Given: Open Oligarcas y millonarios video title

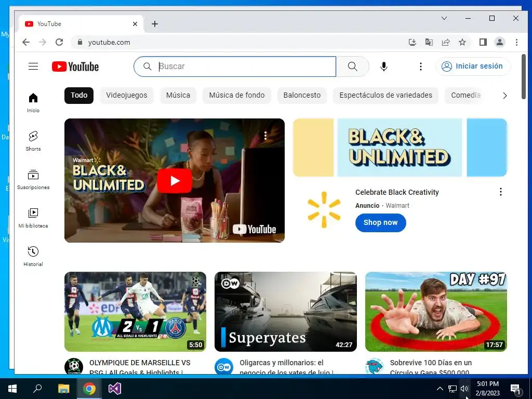Looking at the screenshot, I should click(286, 367).
